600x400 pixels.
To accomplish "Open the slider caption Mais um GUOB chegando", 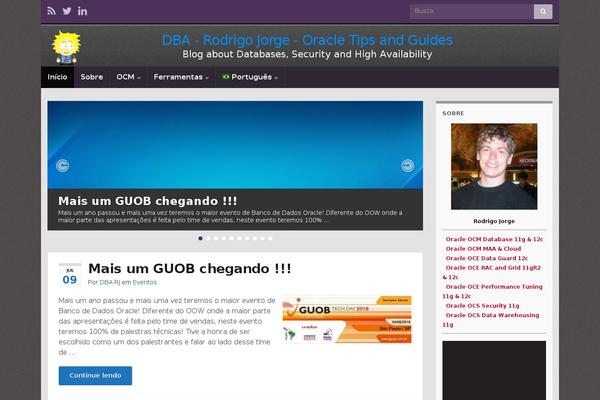I will click(148, 201).
